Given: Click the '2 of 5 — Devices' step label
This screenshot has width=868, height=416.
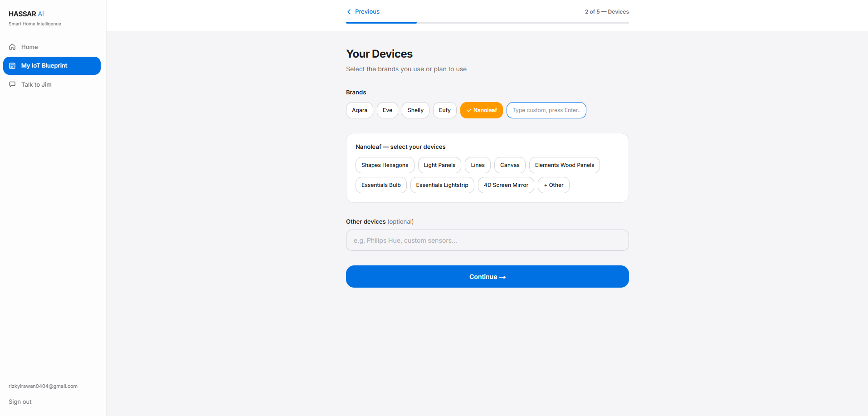Looking at the screenshot, I should [x=607, y=12].
